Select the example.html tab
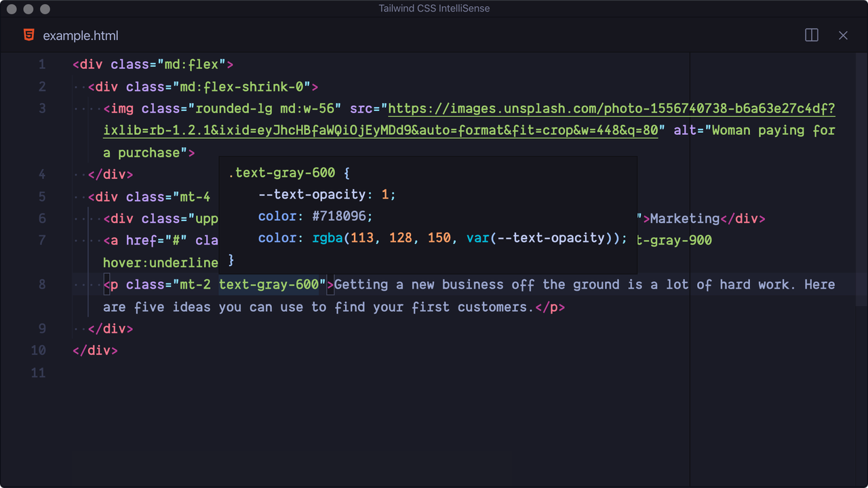This screenshot has width=868, height=488. coord(81,35)
